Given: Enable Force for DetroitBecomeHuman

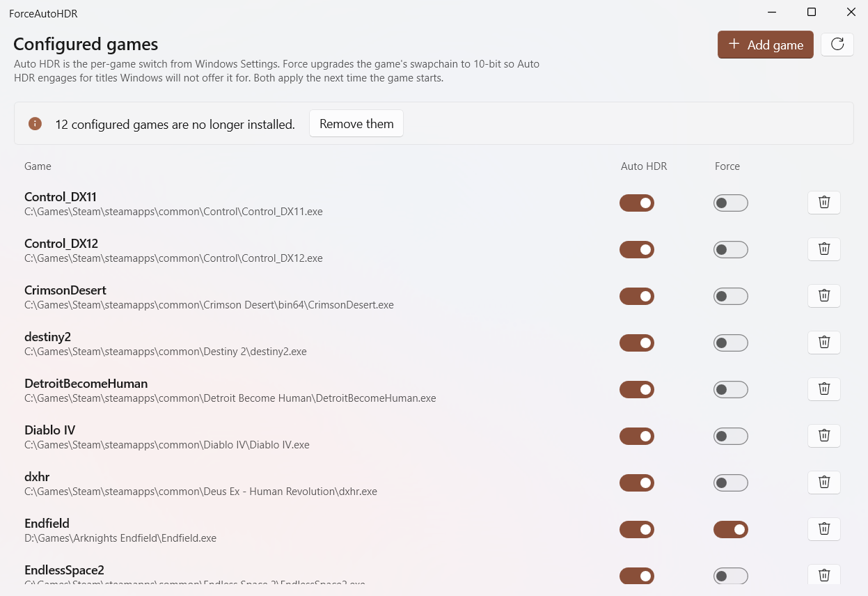Looking at the screenshot, I should 731,390.
